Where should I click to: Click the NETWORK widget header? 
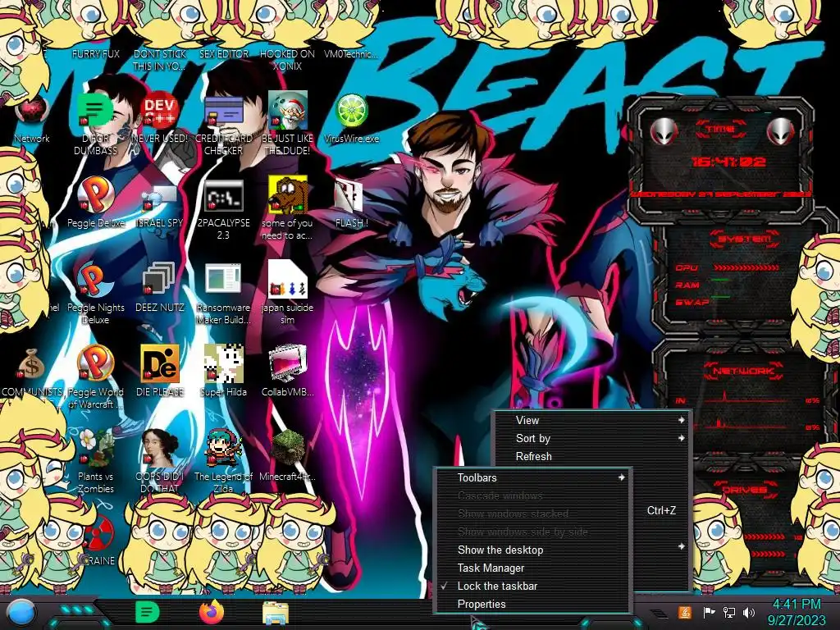pos(743,370)
